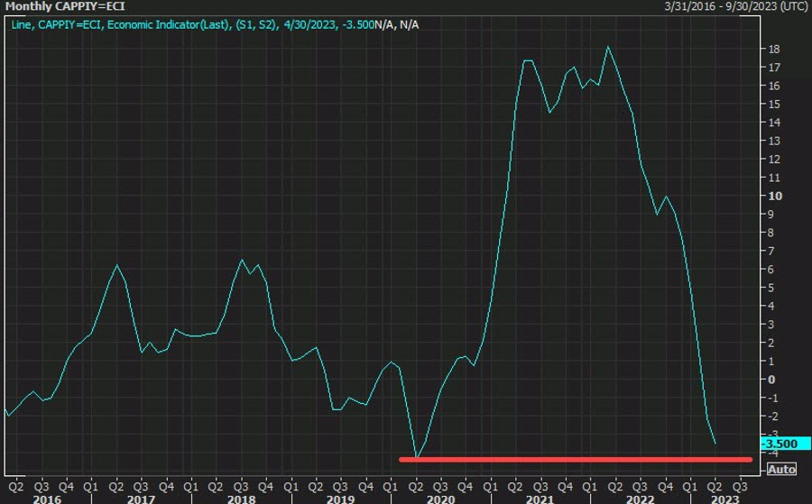Click the 0 tick on price axis
Viewport: 812px width, 504px height.
click(x=771, y=379)
